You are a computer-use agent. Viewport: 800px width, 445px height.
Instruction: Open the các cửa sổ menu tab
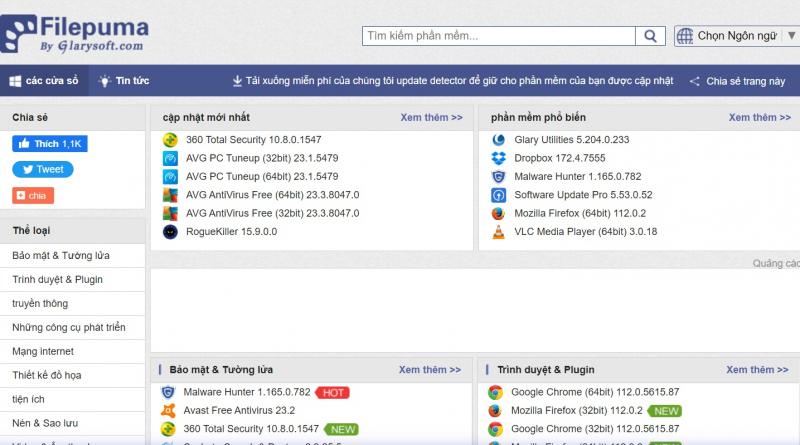click(x=44, y=81)
